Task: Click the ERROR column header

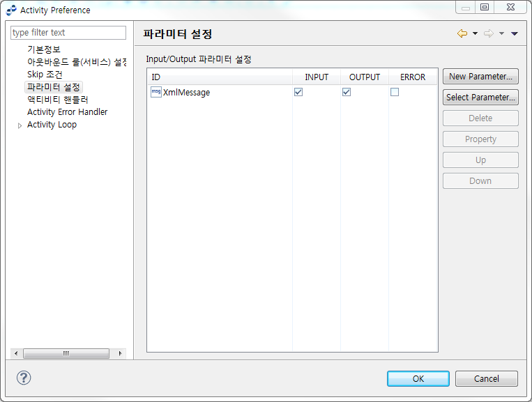Action: click(x=413, y=77)
